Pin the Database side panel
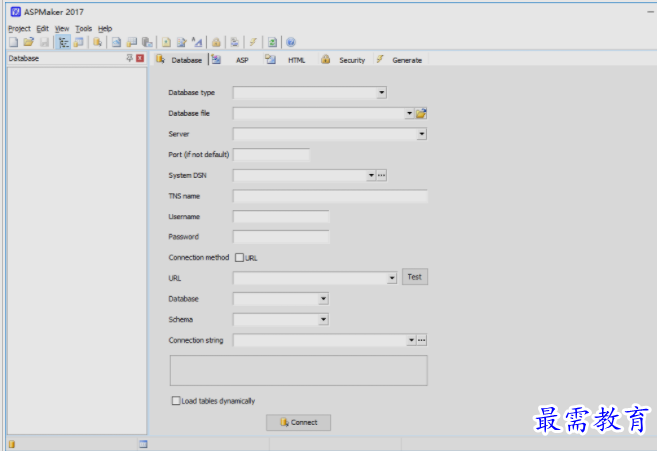Image resolution: width=657 pixels, height=451 pixels. pyautogui.click(x=129, y=58)
